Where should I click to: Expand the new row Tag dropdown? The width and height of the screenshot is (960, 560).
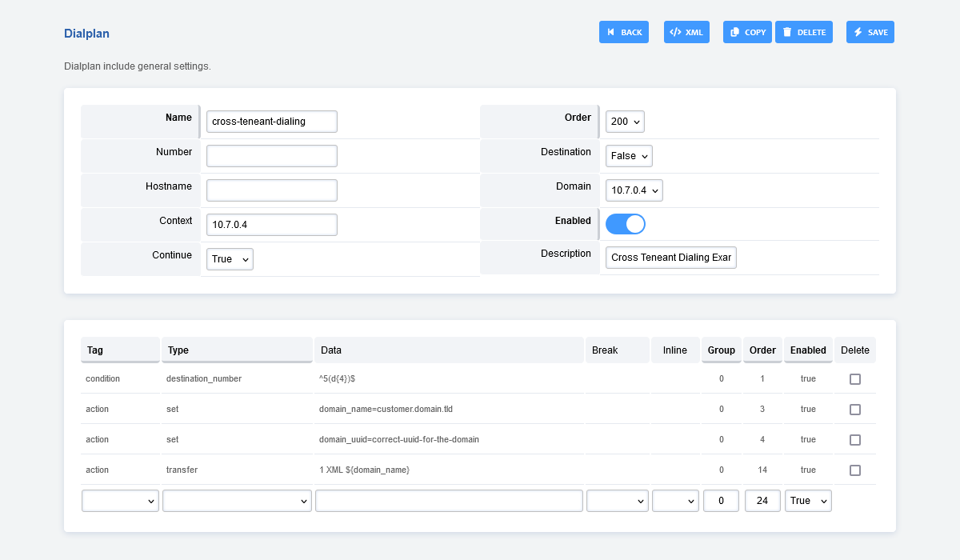click(120, 501)
